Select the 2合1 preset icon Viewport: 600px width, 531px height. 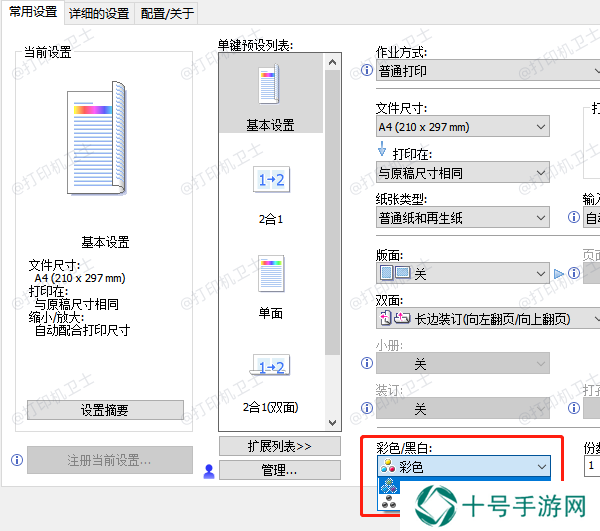point(271,179)
